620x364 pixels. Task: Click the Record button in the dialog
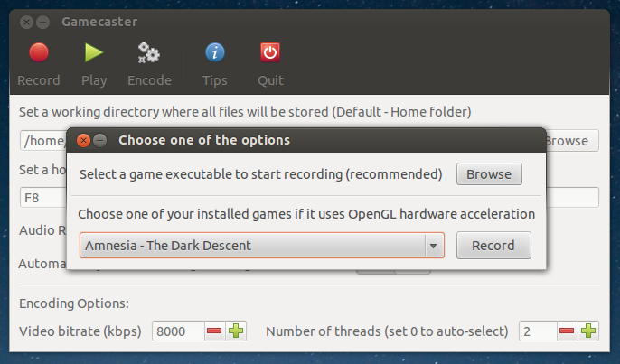493,246
